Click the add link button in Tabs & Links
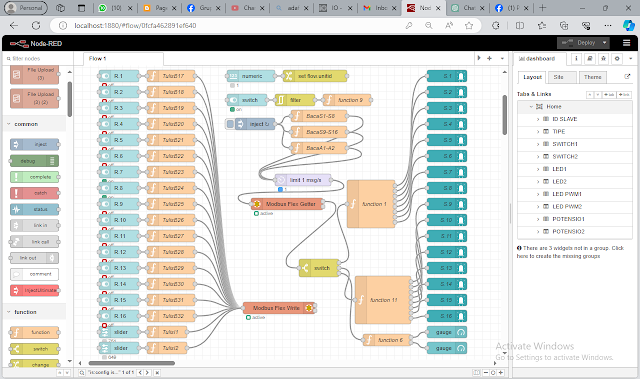 [x=624, y=95]
